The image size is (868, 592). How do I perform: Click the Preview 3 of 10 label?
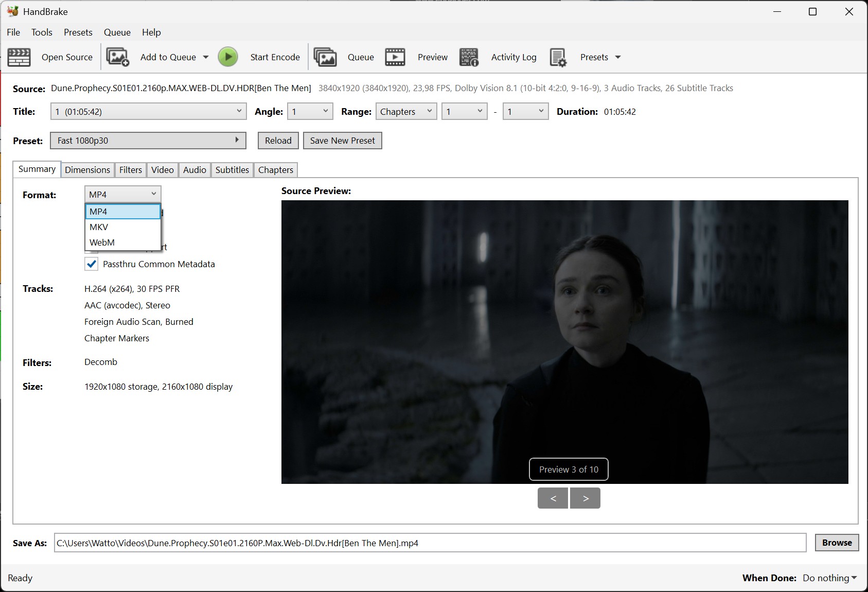pos(569,469)
